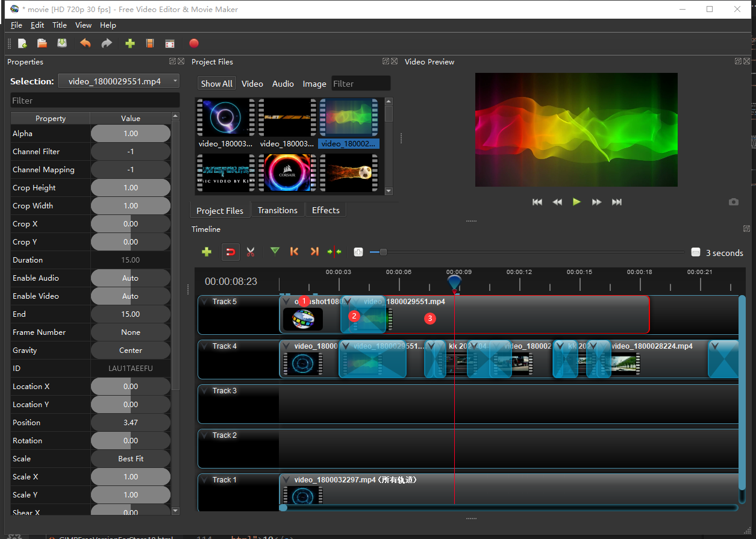Click the Project Files filter field

coord(361,84)
